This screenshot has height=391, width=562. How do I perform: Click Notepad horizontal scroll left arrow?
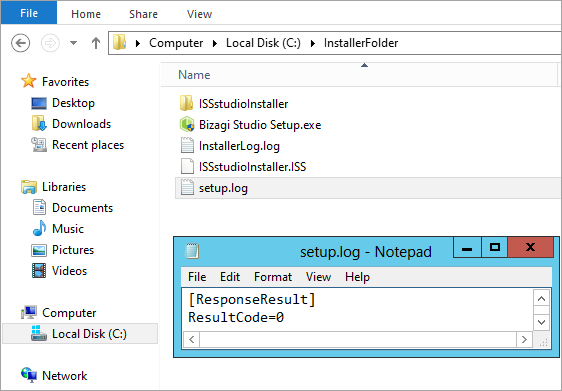(x=192, y=339)
